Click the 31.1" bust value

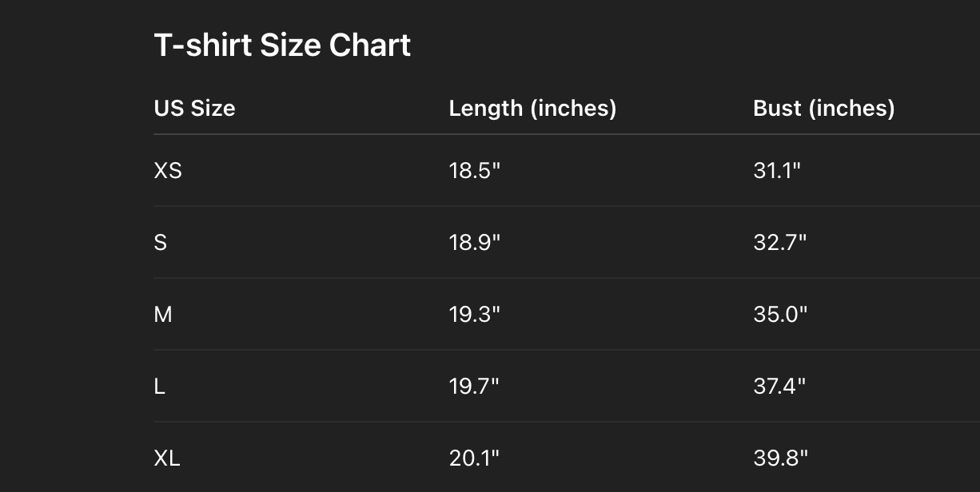click(777, 171)
